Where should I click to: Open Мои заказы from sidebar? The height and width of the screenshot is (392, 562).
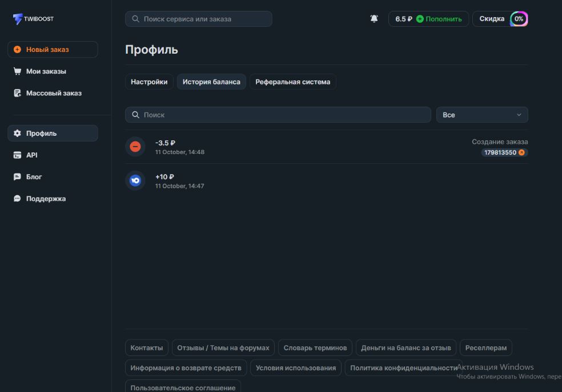pyautogui.click(x=46, y=71)
